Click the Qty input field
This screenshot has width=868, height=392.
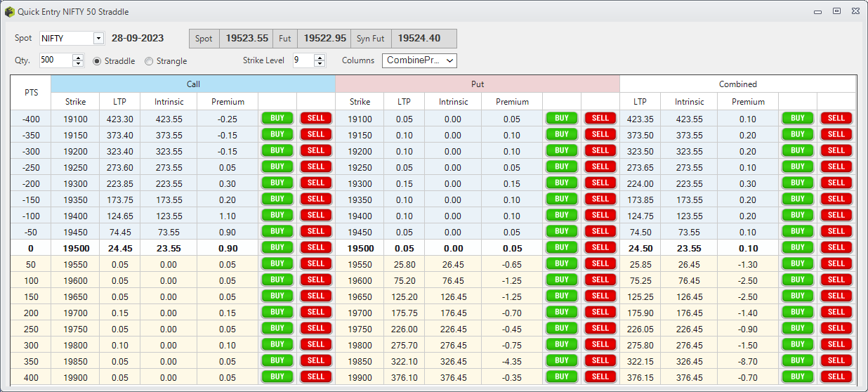point(55,60)
